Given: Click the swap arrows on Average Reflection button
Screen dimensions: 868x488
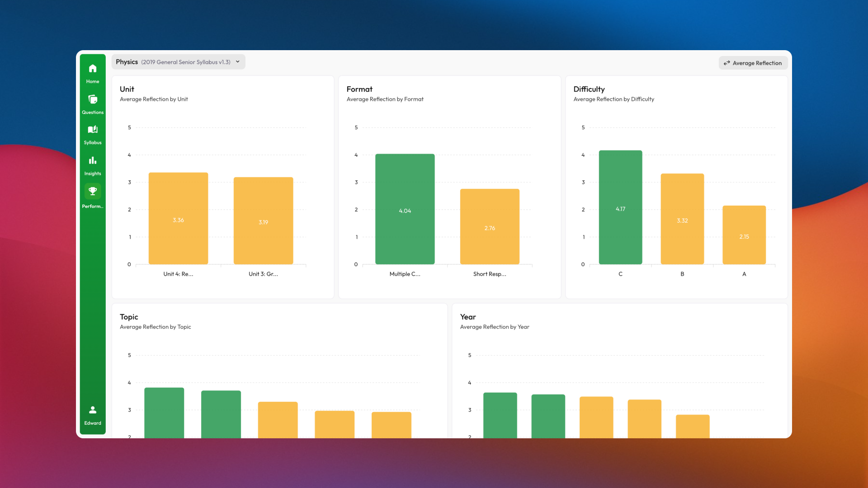Looking at the screenshot, I should click(727, 63).
